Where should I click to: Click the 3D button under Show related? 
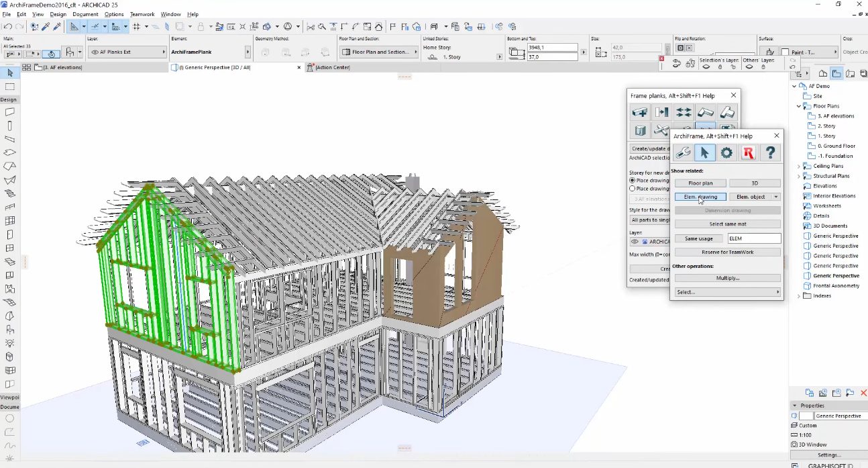pos(755,183)
